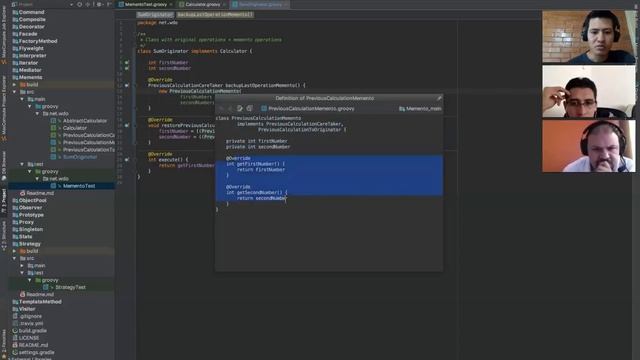Click the module icon beside Memento_main in popup
The height and width of the screenshot is (360, 640).
coord(402,109)
